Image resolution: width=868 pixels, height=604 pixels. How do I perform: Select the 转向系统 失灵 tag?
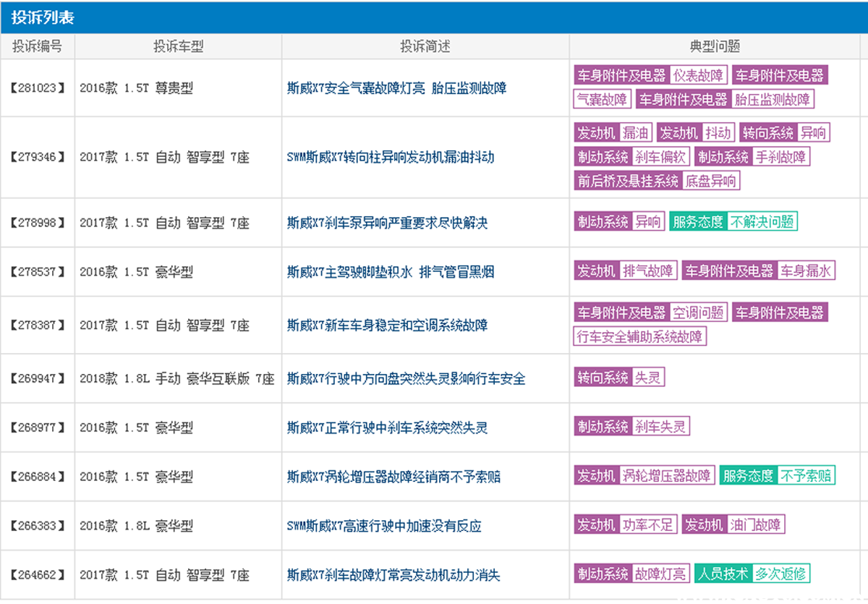tap(619, 378)
